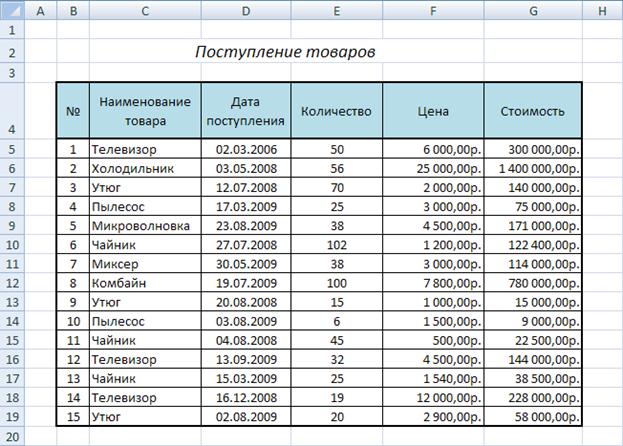
Task: Select quantity cell '100'
Action: point(337,283)
